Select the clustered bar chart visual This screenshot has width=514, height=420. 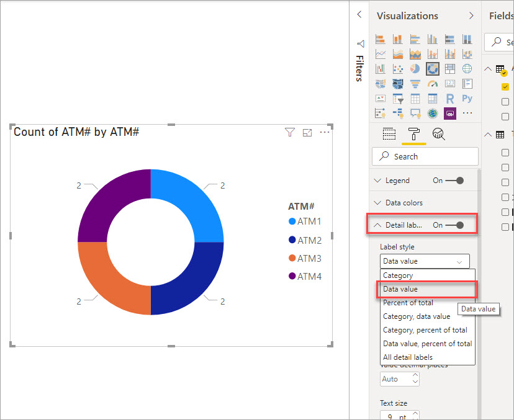point(415,39)
